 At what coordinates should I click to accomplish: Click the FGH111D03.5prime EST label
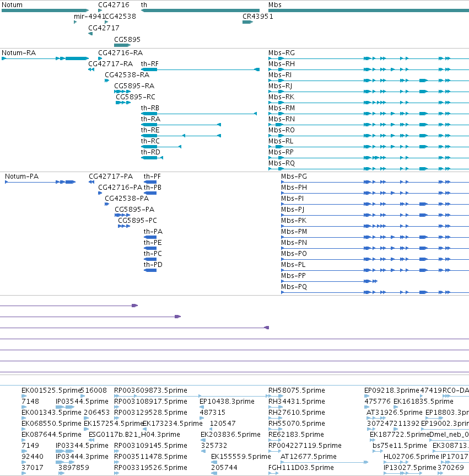pyautogui.click(x=301, y=468)
